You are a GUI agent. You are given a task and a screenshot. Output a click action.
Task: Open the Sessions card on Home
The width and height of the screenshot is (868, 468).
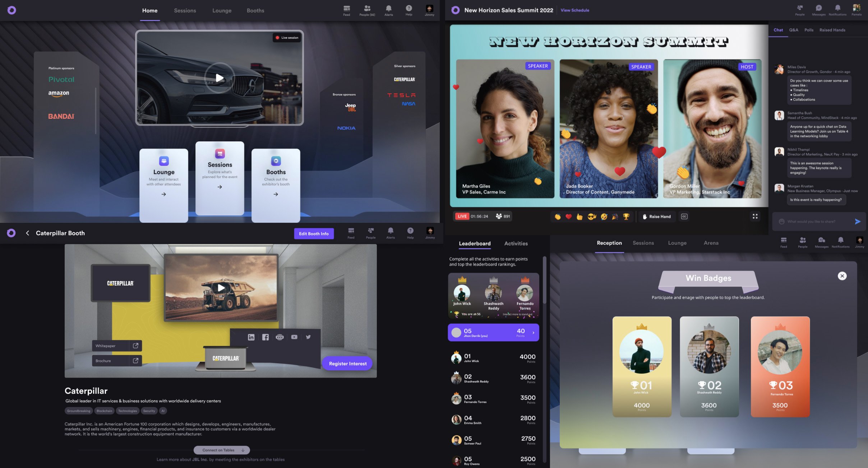tap(220, 178)
